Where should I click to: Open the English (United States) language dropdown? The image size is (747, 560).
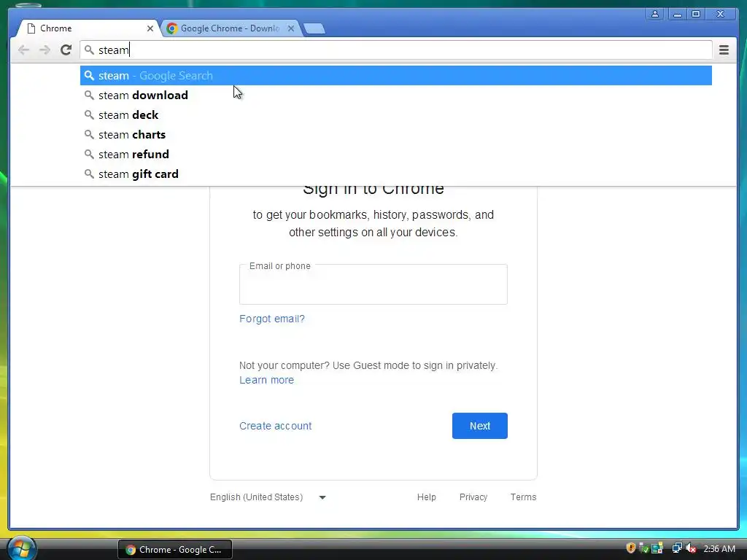pos(268,497)
